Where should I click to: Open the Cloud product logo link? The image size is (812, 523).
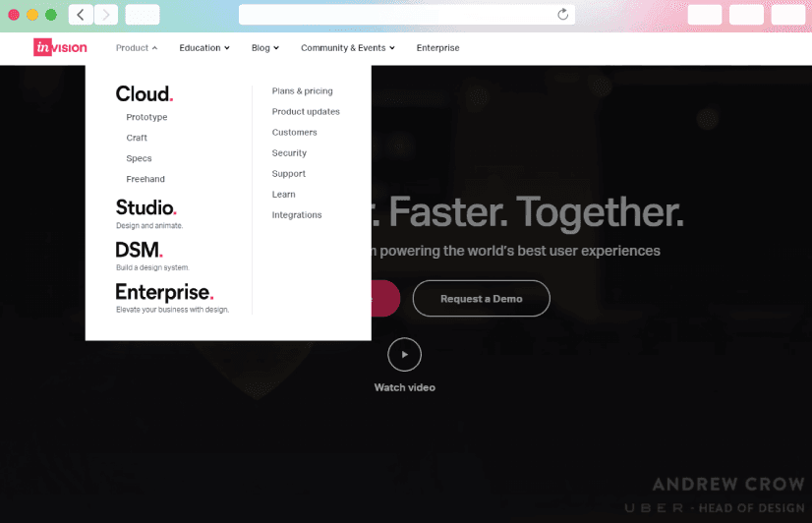pos(144,94)
